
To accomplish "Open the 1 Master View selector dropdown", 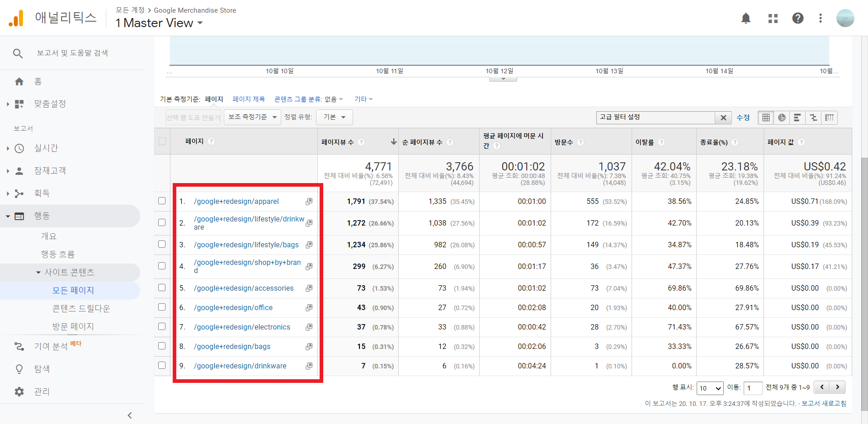I will pos(159,23).
